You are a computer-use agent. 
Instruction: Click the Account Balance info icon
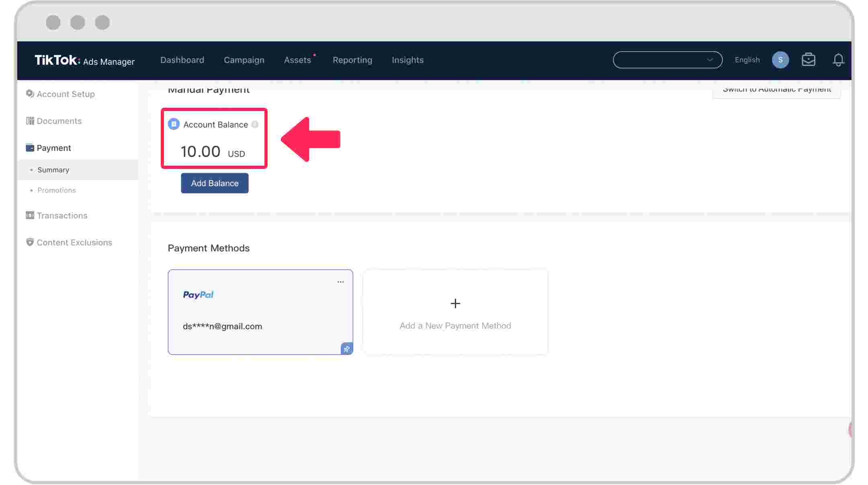tap(255, 124)
